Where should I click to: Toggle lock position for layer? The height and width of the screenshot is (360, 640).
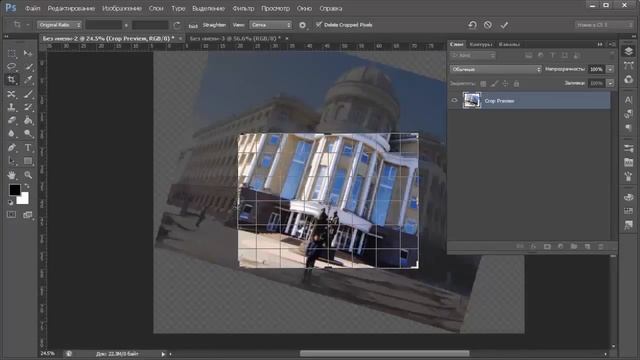(505, 83)
